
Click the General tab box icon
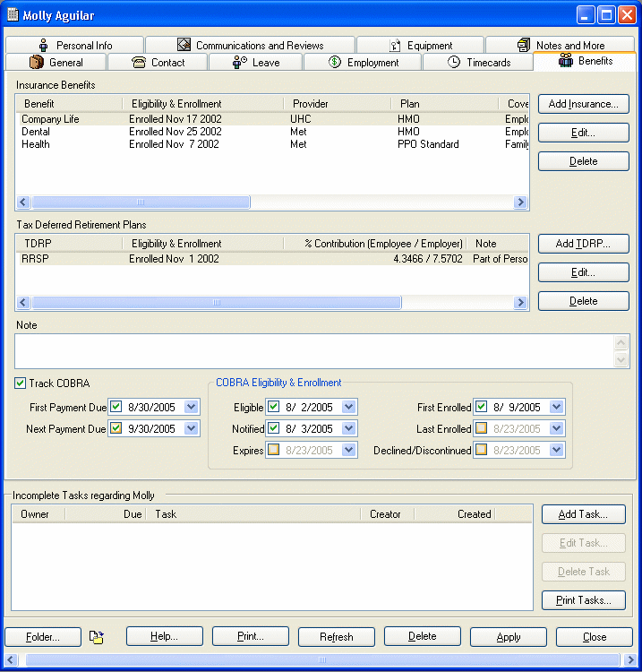coord(37,63)
